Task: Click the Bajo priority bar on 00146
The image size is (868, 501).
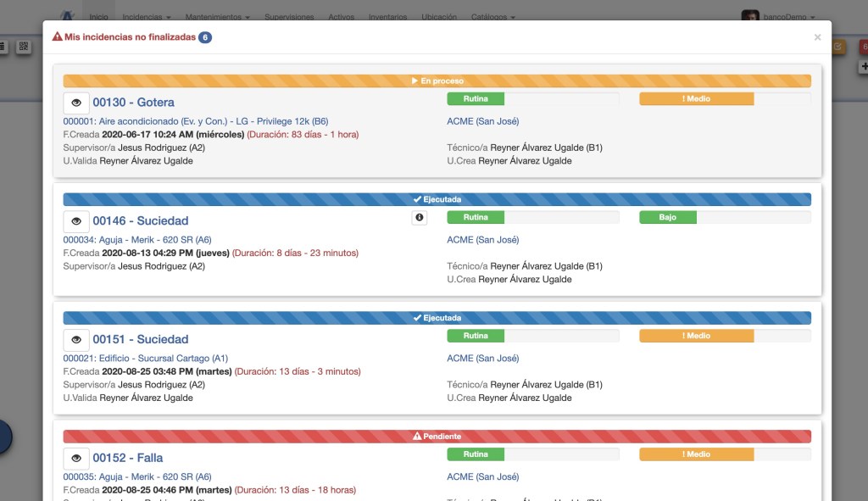Action: (668, 218)
